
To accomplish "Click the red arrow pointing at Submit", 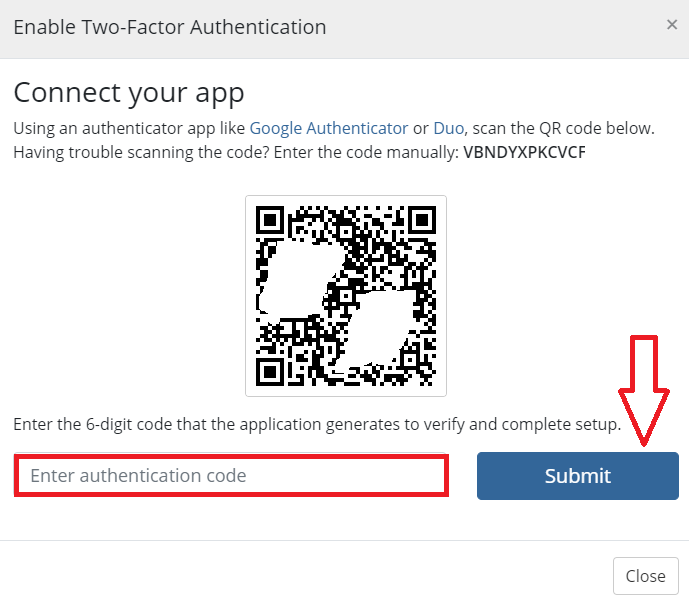I will tap(644, 390).
